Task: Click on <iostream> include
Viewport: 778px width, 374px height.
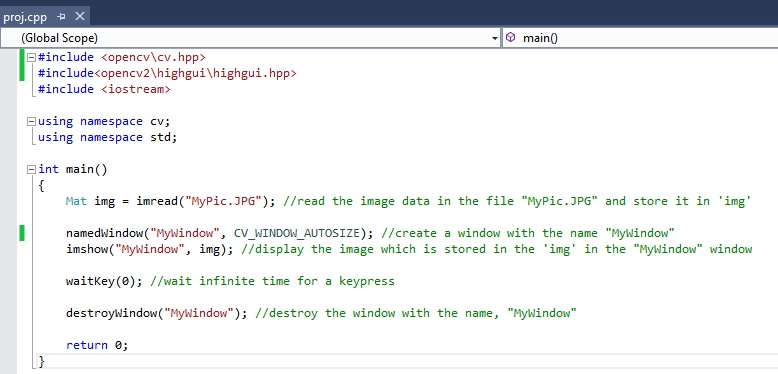Action: click(135, 89)
